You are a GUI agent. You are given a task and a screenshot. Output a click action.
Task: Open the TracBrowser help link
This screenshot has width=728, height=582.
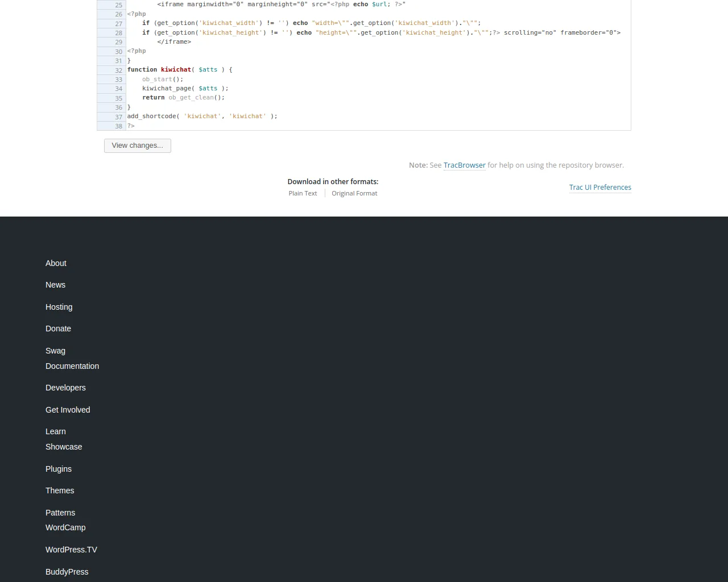464,165
